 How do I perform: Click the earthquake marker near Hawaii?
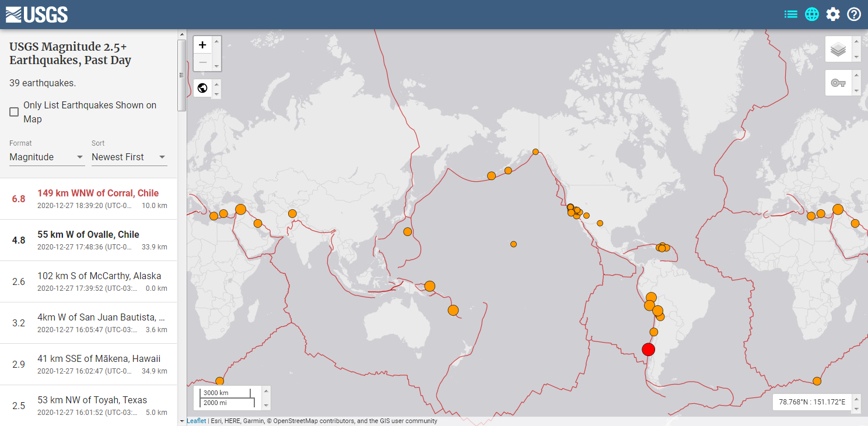513,244
